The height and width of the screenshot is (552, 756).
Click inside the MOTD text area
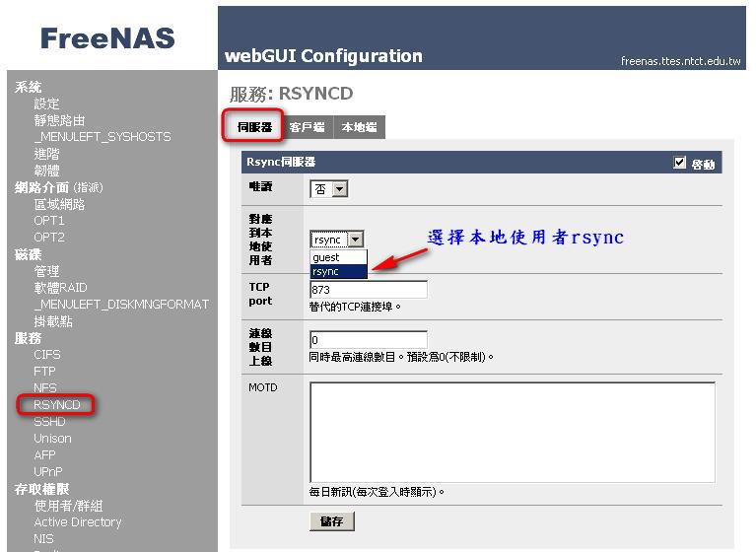[x=512, y=431]
